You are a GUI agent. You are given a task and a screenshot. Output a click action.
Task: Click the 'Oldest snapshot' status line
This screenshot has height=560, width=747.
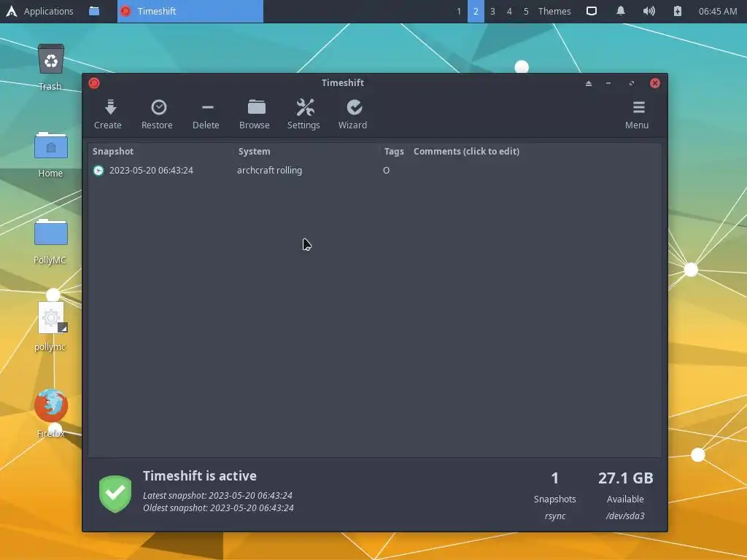(218, 508)
